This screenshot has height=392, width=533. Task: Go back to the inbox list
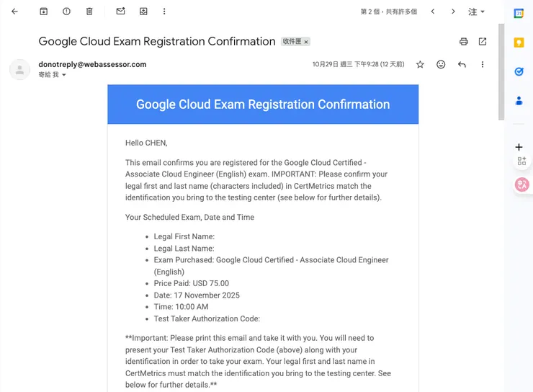pos(14,12)
